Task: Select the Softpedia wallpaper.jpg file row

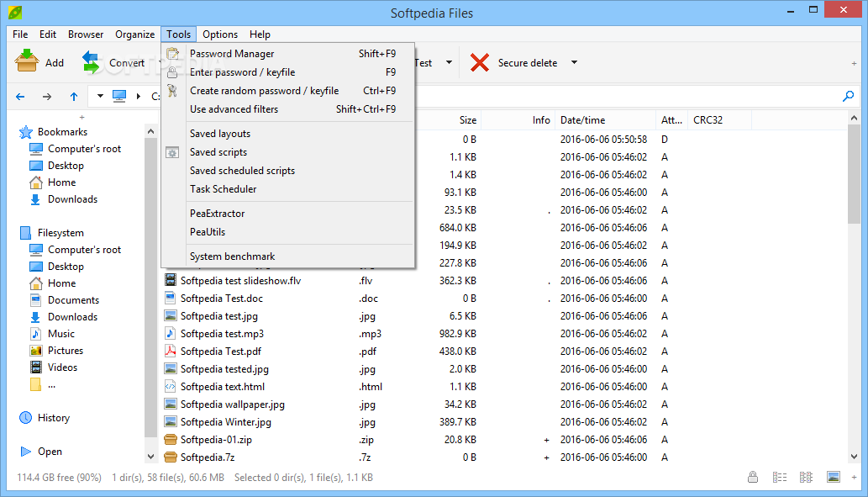Action: pyautogui.click(x=504, y=404)
